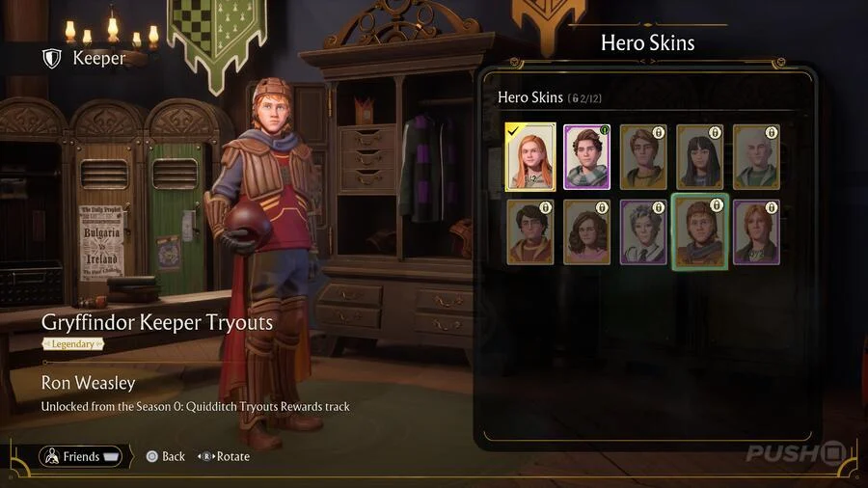Image resolution: width=868 pixels, height=488 pixels.
Task: Click the lock icon on Harry Potter card
Action: click(x=546, y=207)
